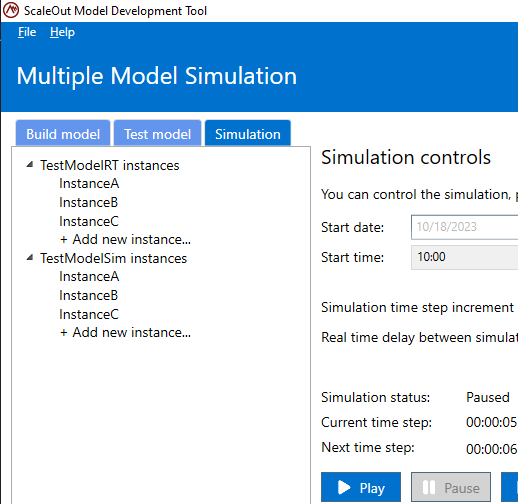
Task: Click the Paused simulation status value
Action: [488, 397]
